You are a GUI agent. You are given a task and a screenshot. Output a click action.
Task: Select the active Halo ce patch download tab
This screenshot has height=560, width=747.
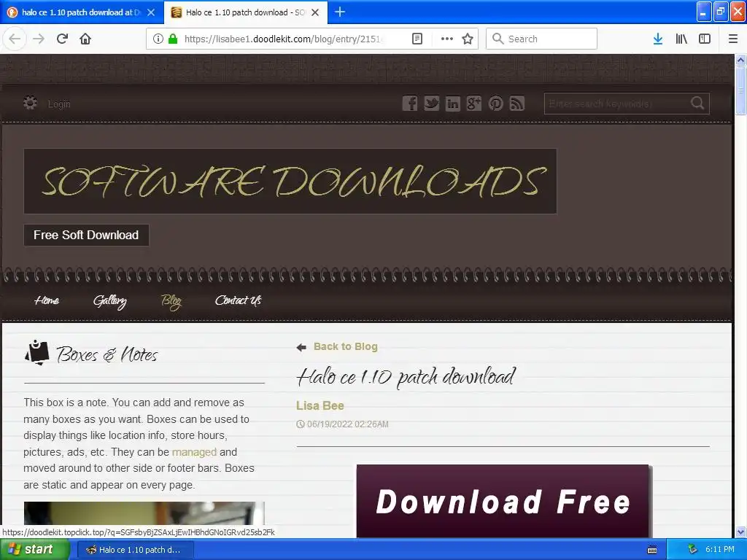click(245, 12)
